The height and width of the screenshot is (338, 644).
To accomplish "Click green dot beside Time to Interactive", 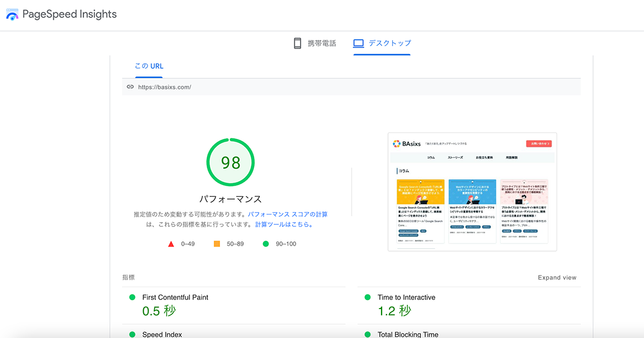I will [368, 297].
